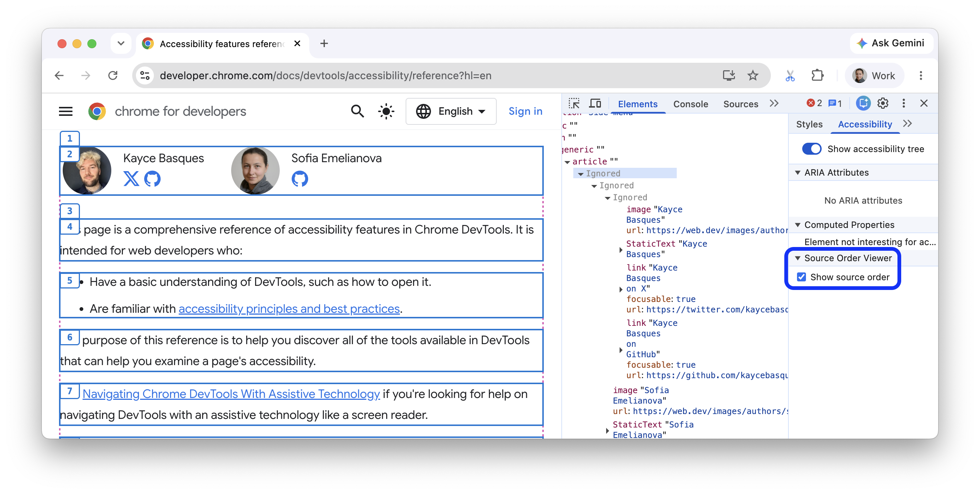The width and height of the screenshot is (980, 494).
Task: Open the github.com/kaycebasqu url in tree
Action: click(x=717, y=375)
